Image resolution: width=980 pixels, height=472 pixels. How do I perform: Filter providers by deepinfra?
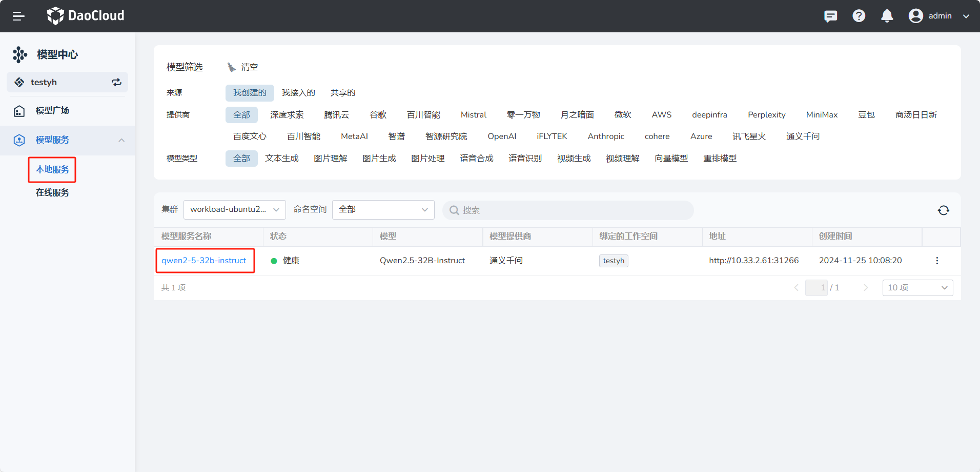(x=709, y=115)
